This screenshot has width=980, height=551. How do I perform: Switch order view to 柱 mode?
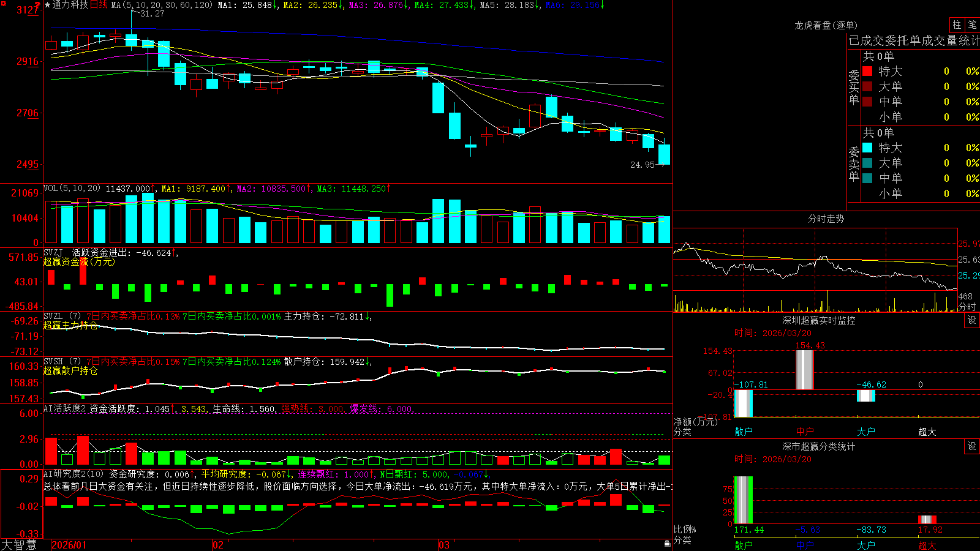point(957,25)
